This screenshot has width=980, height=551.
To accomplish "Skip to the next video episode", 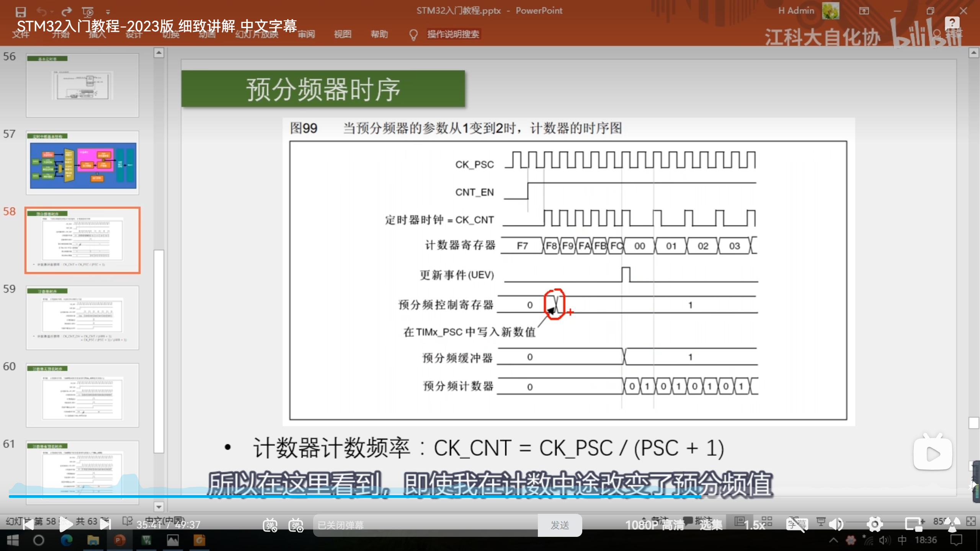I will point(105,525).
